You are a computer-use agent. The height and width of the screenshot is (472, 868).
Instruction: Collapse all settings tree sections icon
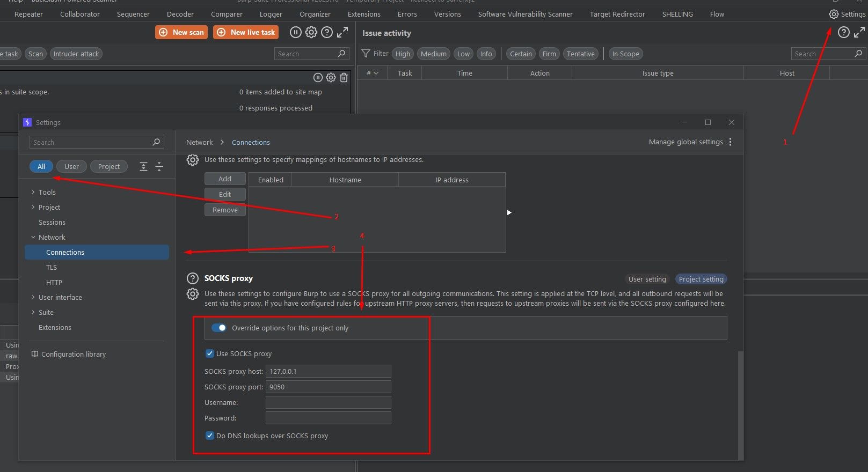coord(159,167)
